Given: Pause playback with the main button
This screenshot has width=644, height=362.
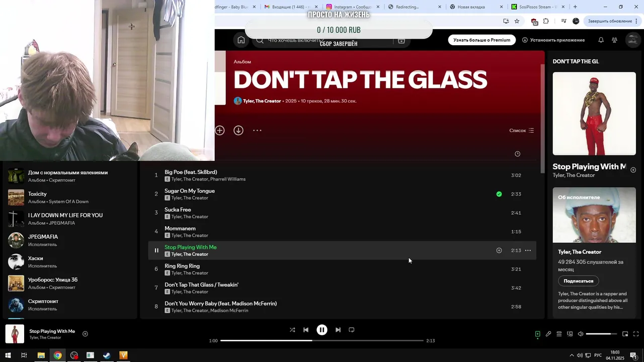Looking at the screenshot, I should pyautogui.click(x=322, y=330).
